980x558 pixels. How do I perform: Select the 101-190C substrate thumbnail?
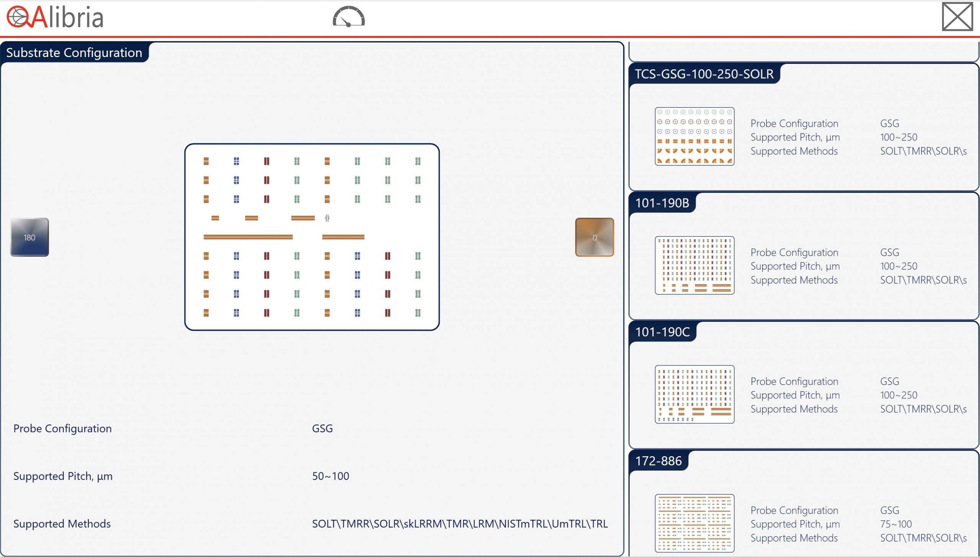[x=694, y=394]
